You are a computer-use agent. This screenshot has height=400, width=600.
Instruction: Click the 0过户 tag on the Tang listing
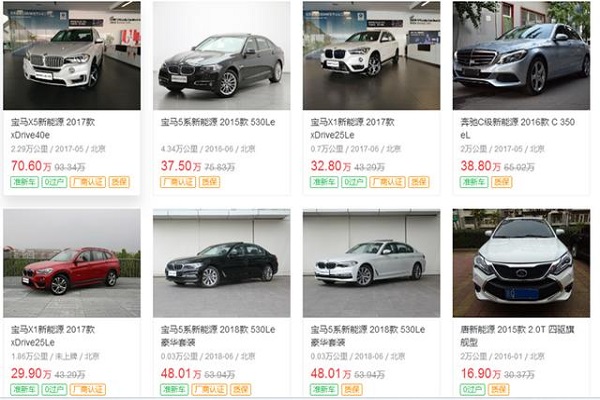point(473,389)
